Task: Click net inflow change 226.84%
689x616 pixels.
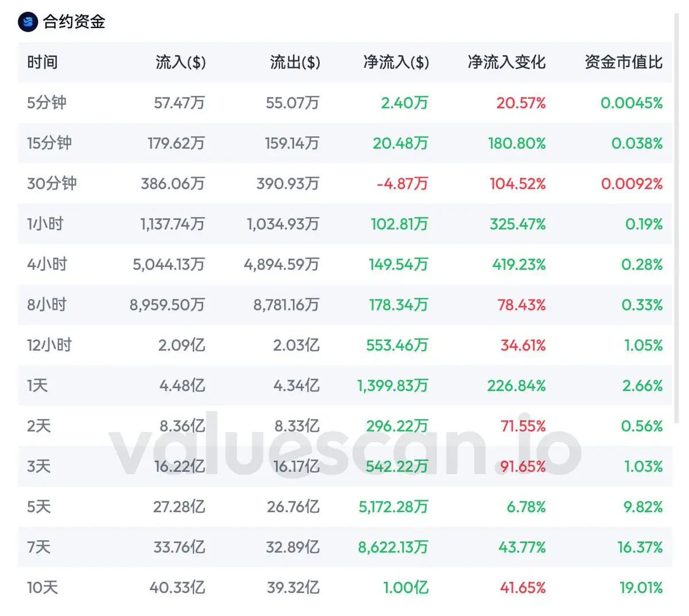Action: [x=516, y=385]
